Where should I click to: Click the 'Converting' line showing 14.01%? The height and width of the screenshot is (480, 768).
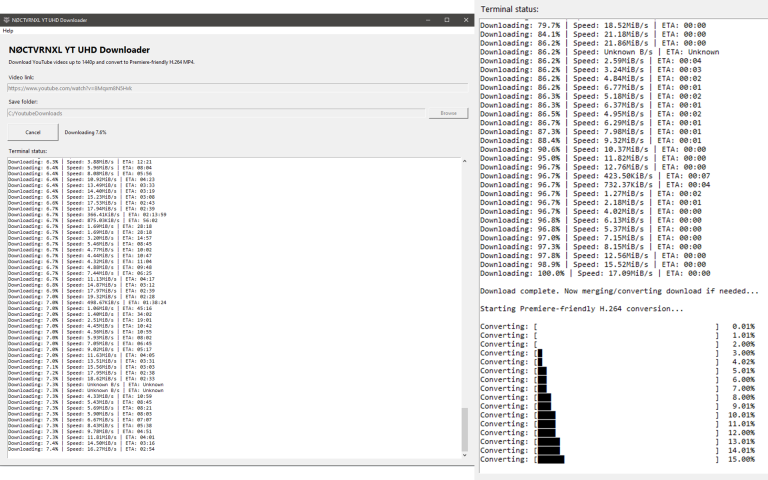pyautogui.click(x=618, y=450)
